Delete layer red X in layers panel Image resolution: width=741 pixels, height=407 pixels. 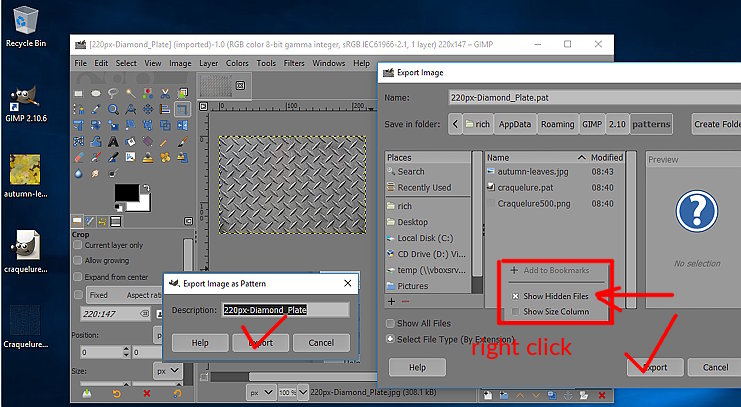pyautogui.click(x=602, y=395)
